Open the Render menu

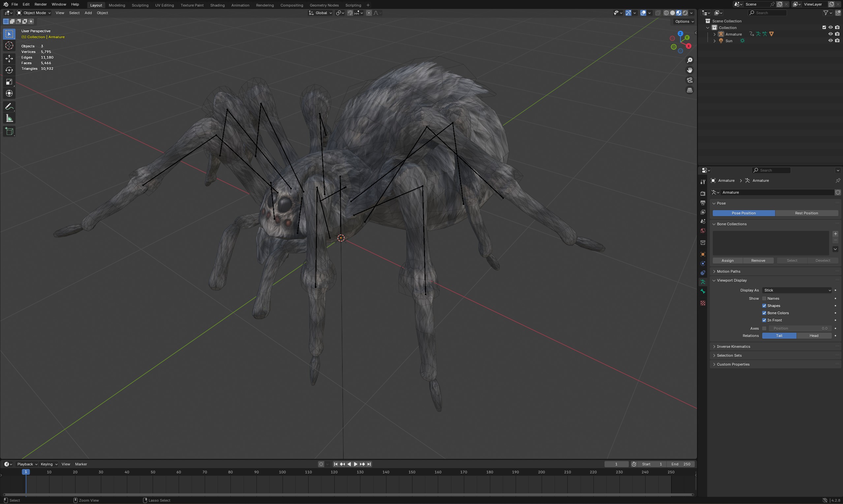pos(41,4)
